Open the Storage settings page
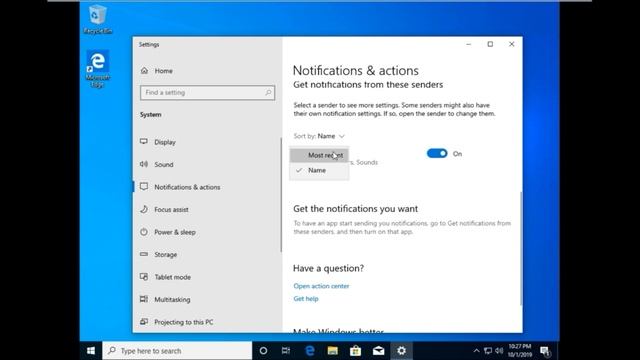640x360 pixels. (x=158, y=254)
